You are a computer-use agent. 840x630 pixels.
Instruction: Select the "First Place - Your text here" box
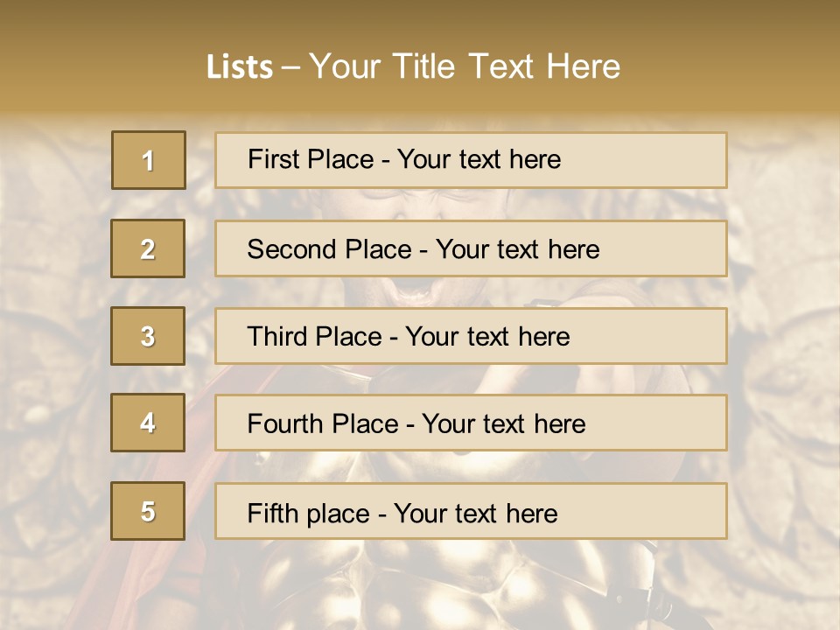pos(471,160)
